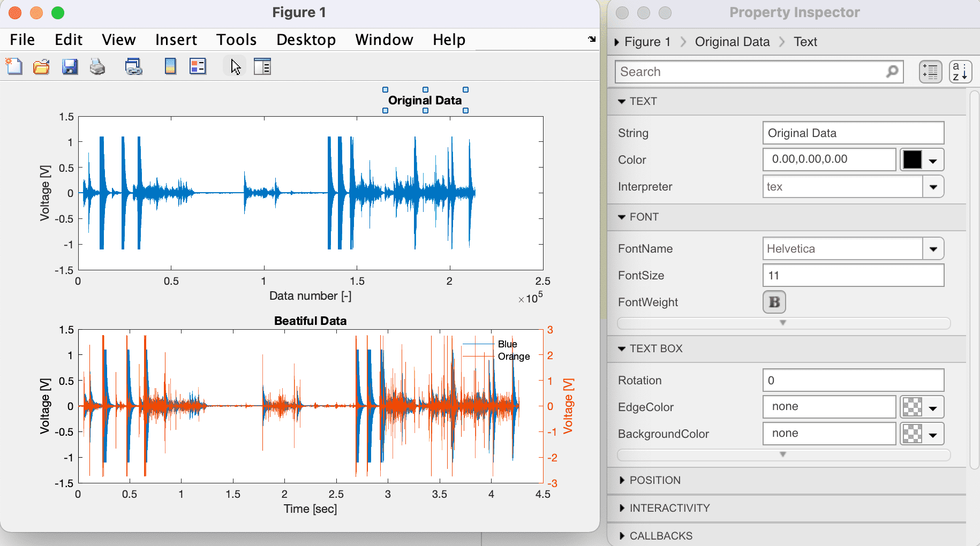980x546 pixels.
Task: Click the FontSize input field
Action: pos(853,275)
